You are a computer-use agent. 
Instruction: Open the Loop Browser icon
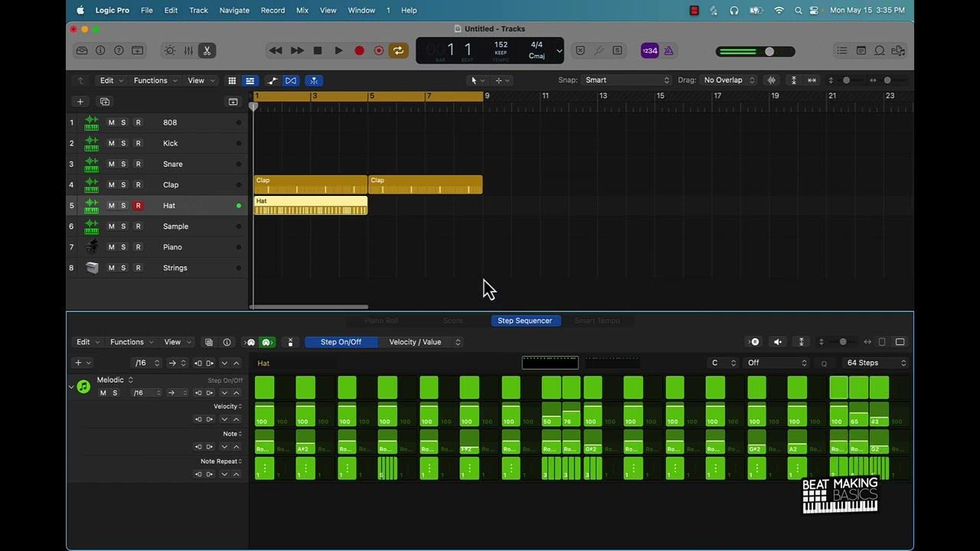tap(880, 51)
